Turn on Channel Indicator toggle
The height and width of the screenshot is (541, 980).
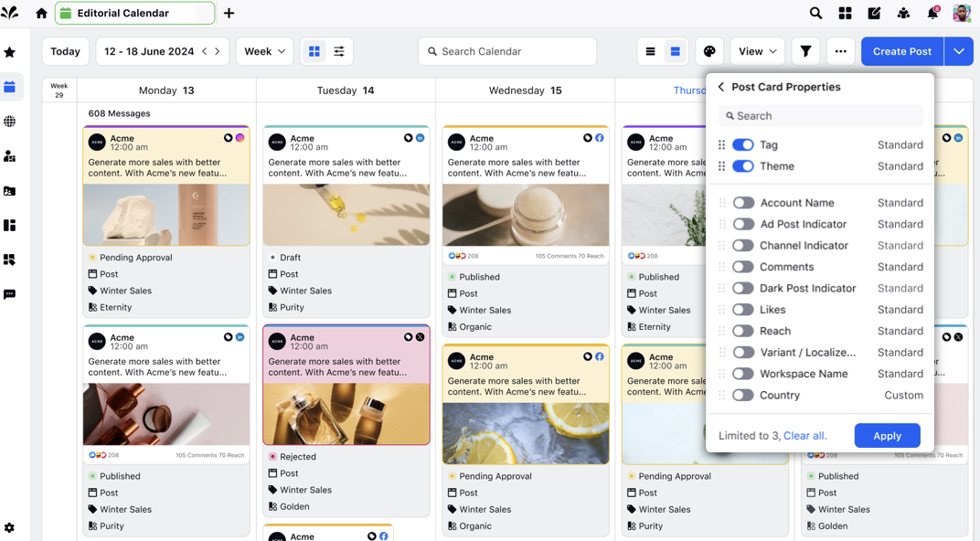(743, 246)
